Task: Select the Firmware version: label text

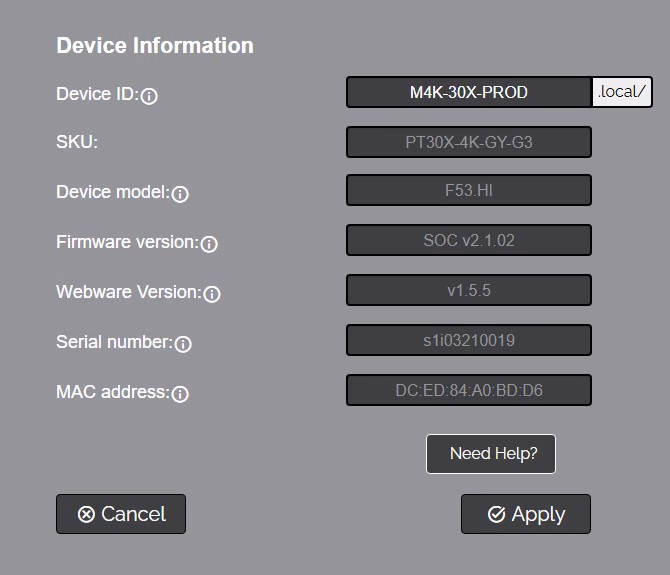Action: coord(127,242)
